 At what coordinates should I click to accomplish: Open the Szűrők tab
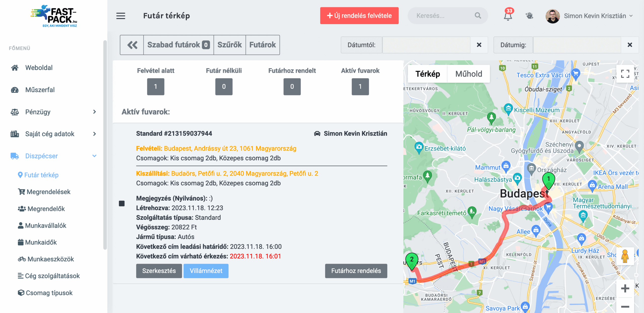(x=229, y=45)
